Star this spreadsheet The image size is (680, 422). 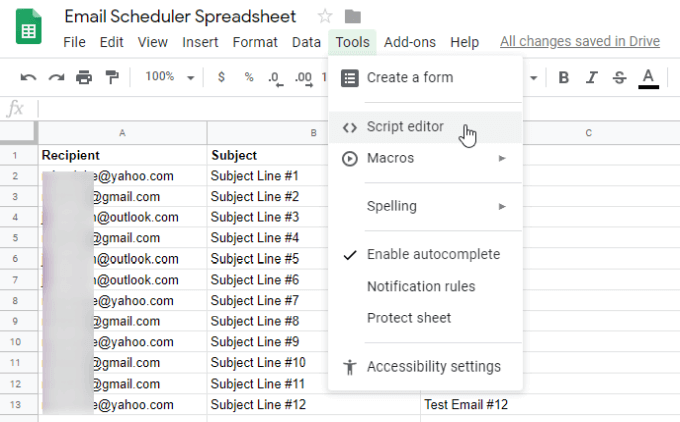point(324,16)
